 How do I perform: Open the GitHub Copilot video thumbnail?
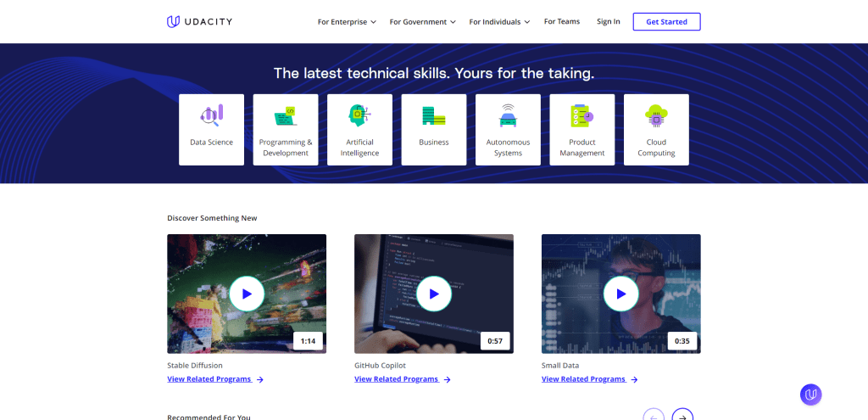point(434,294)
